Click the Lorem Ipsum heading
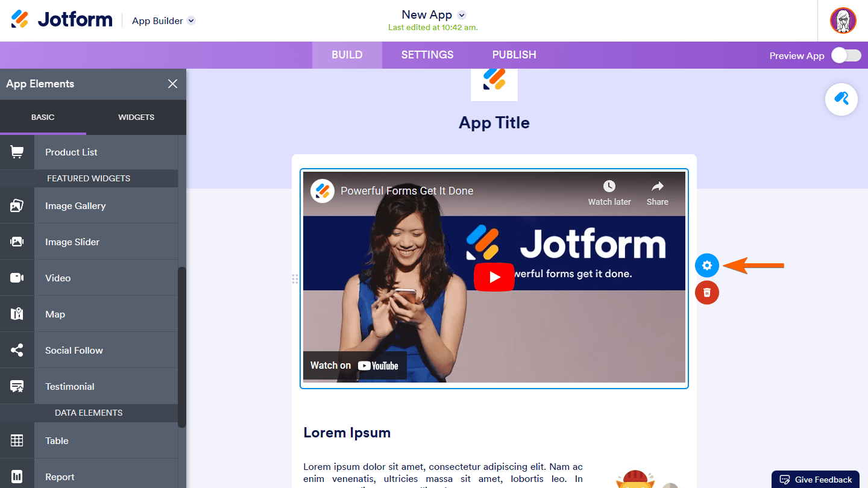 click(x=347, y=433)
